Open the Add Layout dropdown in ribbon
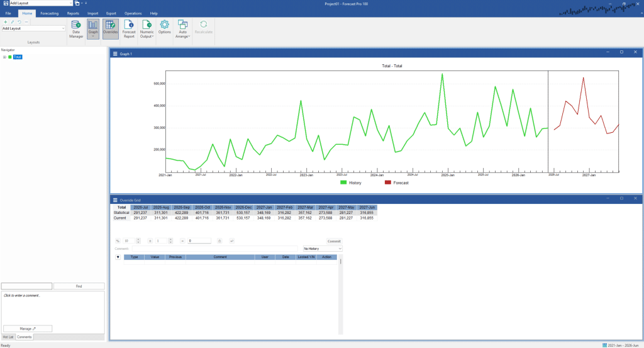This screenshot has height=348, width=644. click(64, 28)
